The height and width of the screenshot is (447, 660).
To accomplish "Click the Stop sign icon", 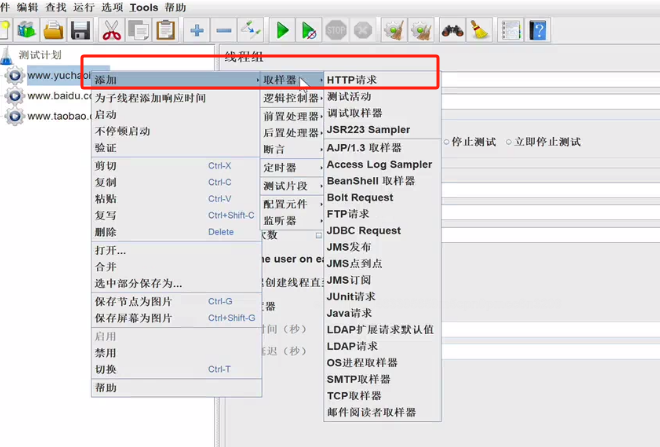I will click(336, 30).
